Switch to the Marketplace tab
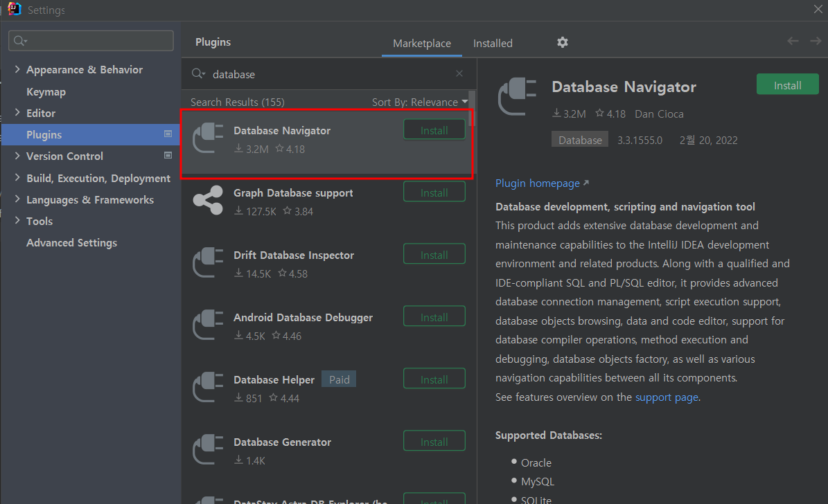 [x=422, y=44]
